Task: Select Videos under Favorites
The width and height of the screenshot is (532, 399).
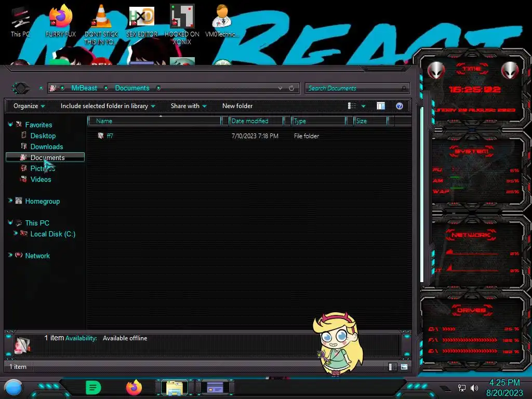Action: [x=41, y=179]
